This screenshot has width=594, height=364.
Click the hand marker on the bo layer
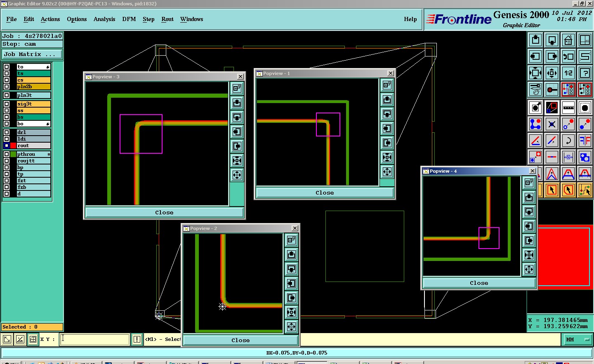click(x=48, y=124)
